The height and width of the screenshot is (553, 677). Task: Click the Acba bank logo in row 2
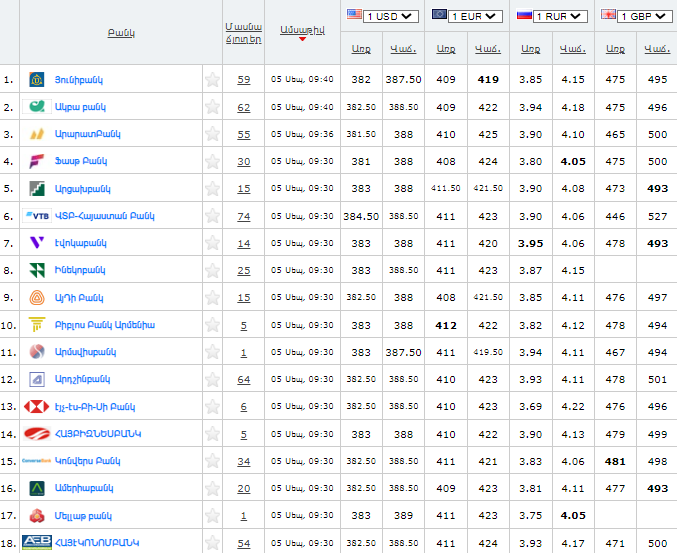coord(37,107)
